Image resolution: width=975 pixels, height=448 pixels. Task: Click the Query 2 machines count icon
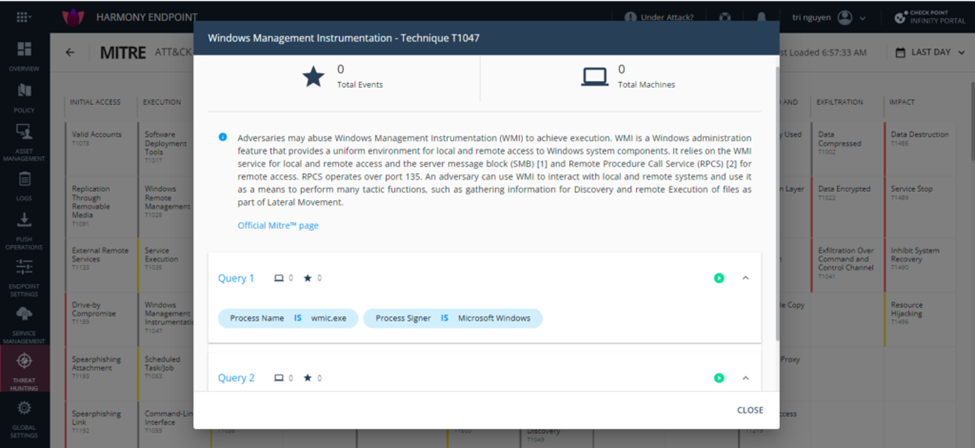click(x=279, y=378)
